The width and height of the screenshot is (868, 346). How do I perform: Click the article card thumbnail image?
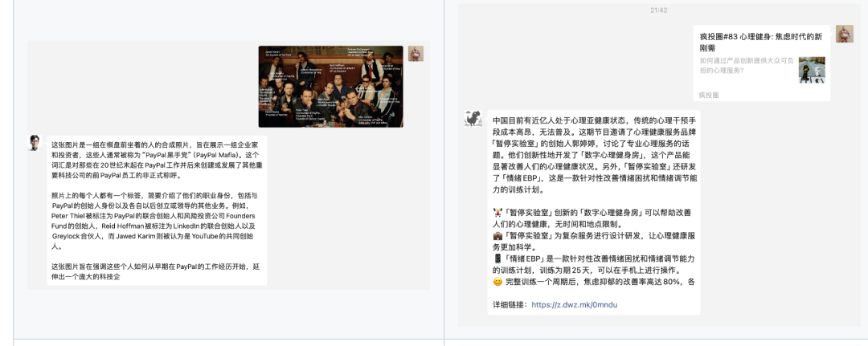click(x=812, y=70)
